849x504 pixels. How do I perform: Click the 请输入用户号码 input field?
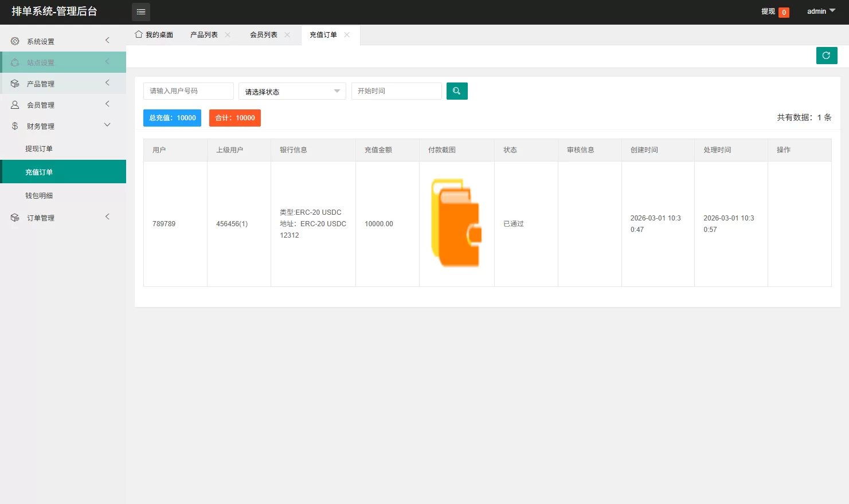pos(188,91)
